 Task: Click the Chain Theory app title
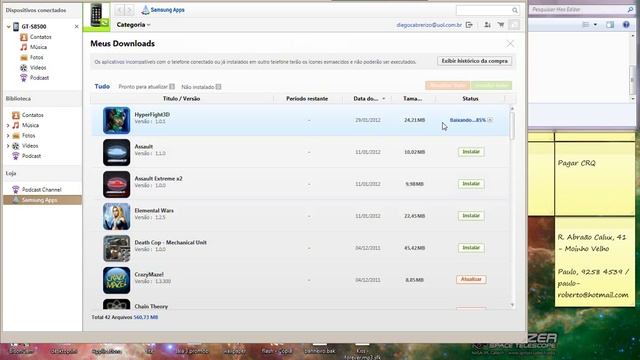(151, 307)
